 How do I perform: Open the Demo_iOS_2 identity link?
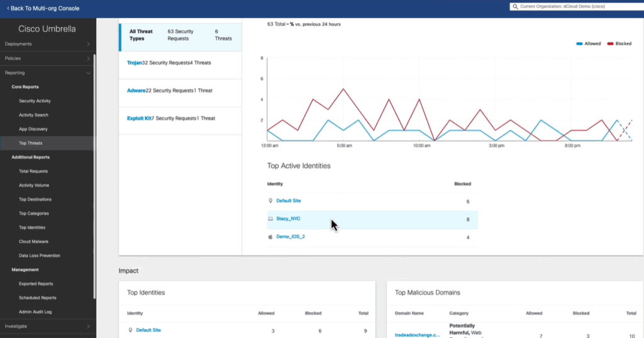[291, 237]
